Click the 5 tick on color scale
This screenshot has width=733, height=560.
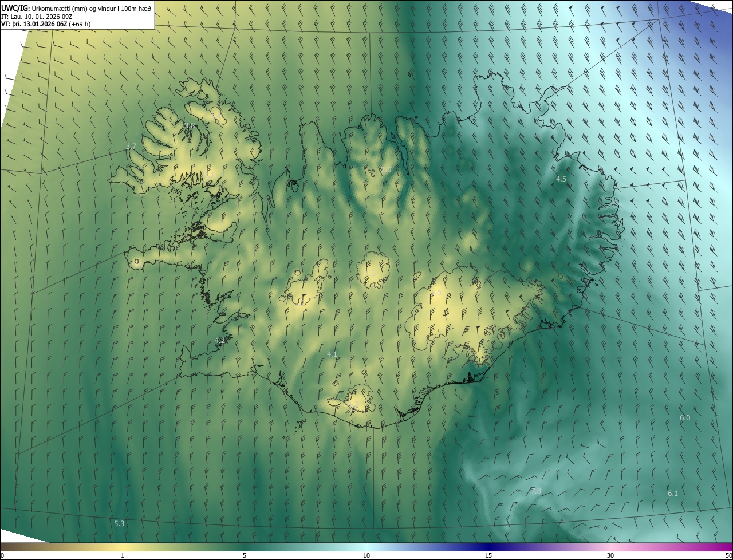(245, 555)
